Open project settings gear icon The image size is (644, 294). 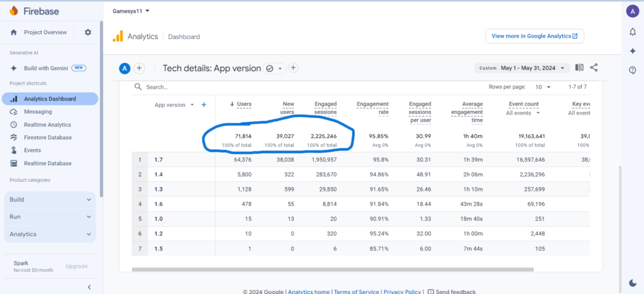pyautogui.click(x=88, y=32)
